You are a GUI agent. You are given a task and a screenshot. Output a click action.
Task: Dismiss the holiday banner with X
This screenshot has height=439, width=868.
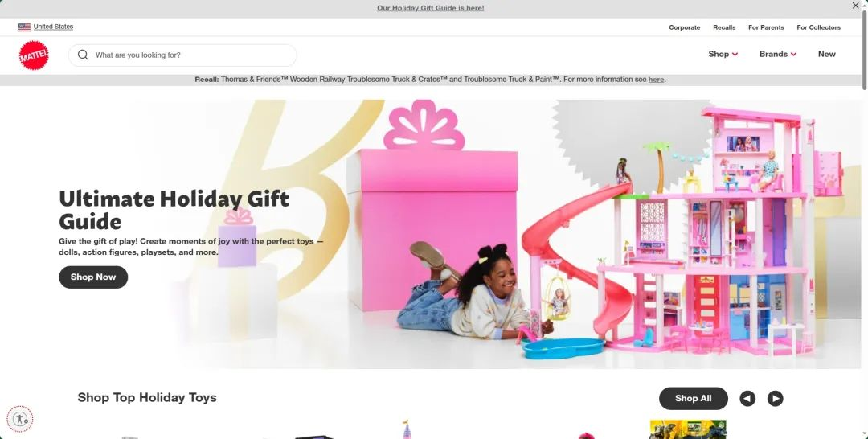[x=856, y=6]
